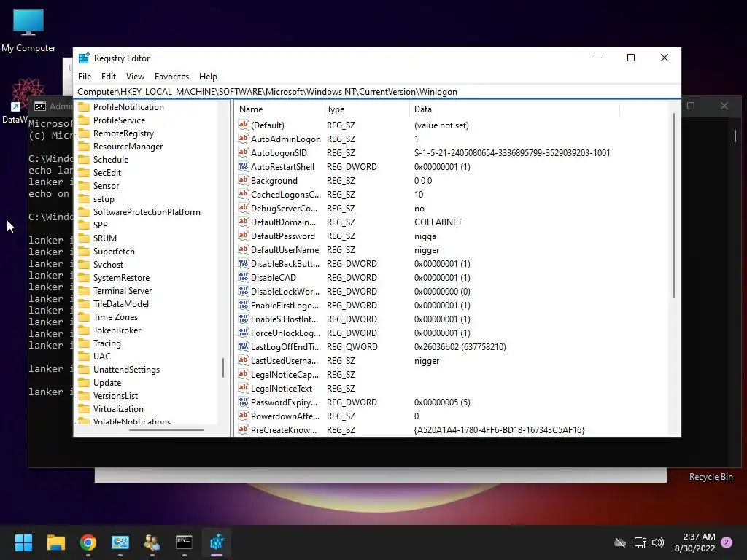Open the user accounts taskbar icon

[152, 542]
